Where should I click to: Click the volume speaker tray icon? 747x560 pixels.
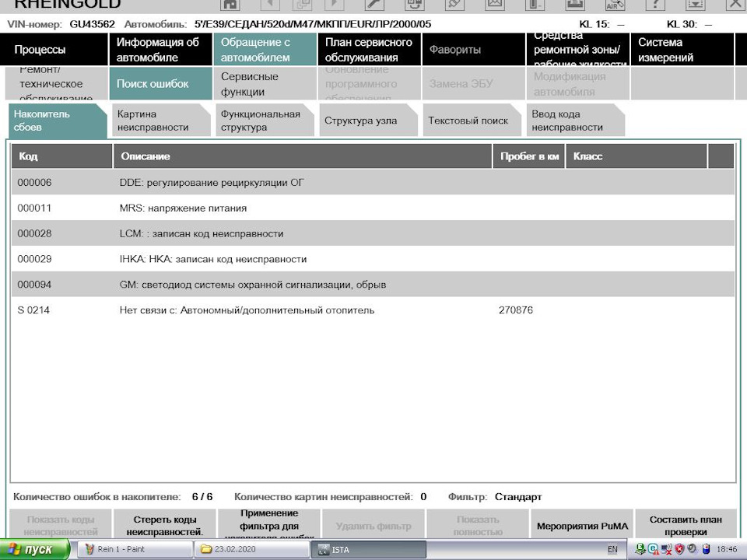[693, 549]
